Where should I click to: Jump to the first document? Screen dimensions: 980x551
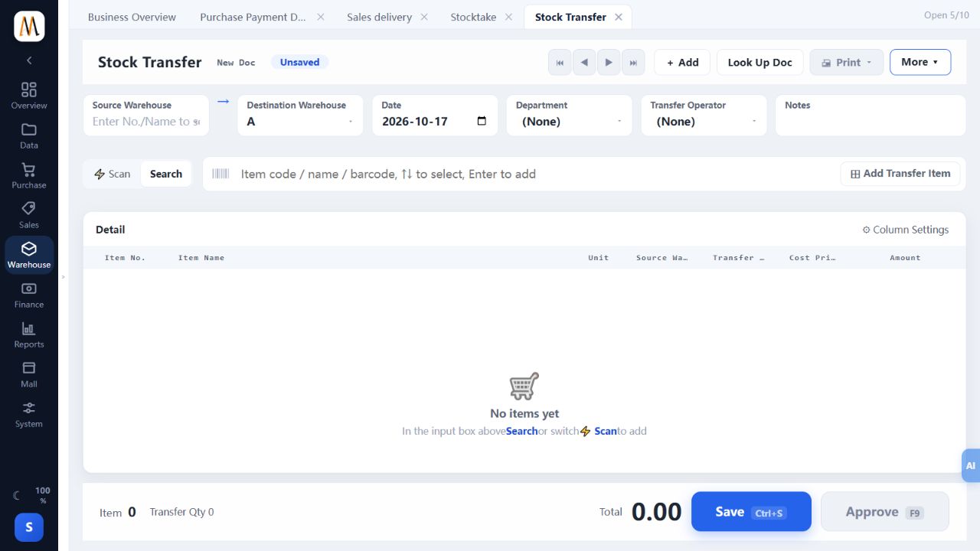[x=560, y=63]
